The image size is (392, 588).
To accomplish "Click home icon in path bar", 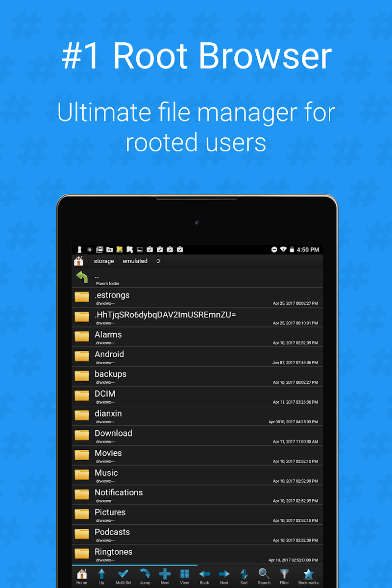I will pos(78,261).
